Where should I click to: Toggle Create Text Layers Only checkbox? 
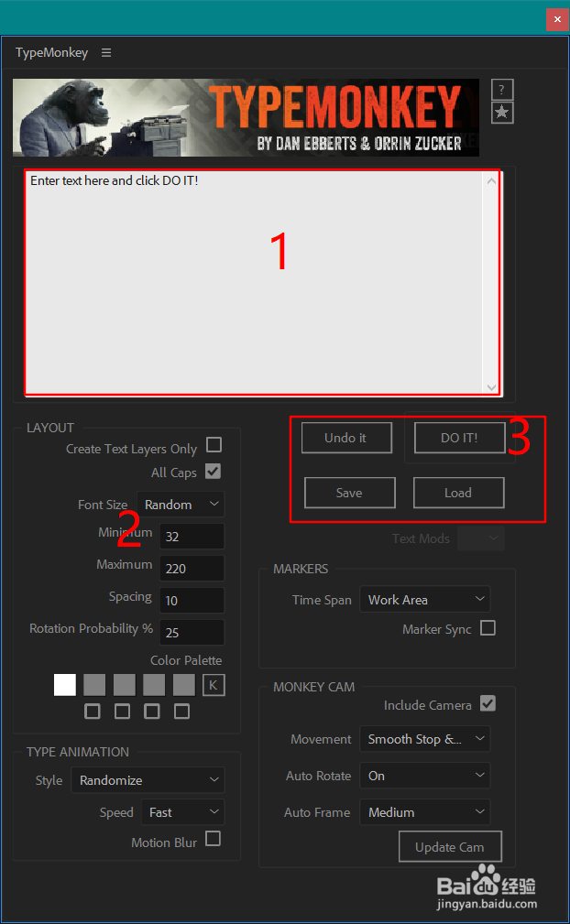[x=214, y=444]
